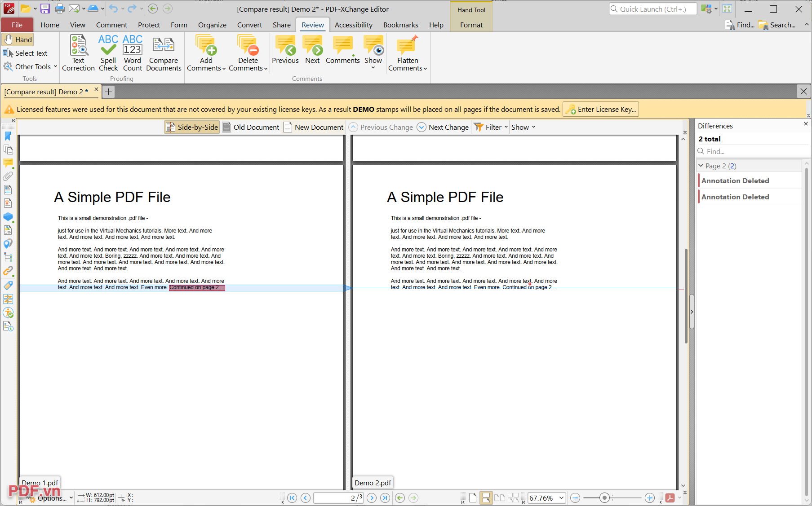Jump to Next comment in ribbon

(312, 50)
